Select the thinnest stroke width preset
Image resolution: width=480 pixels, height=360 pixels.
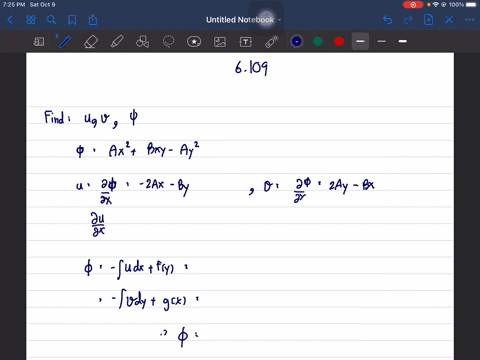click(x=382, y=41)
